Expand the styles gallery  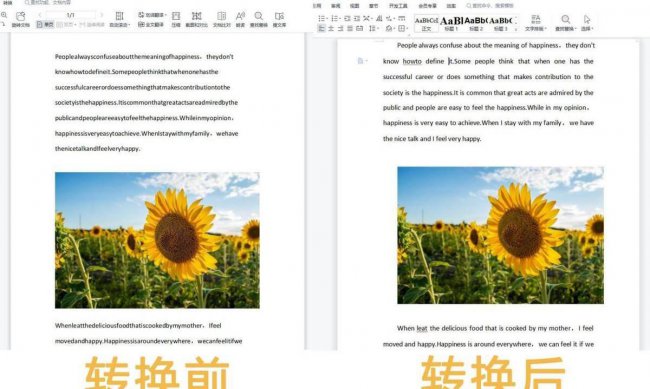516,28
